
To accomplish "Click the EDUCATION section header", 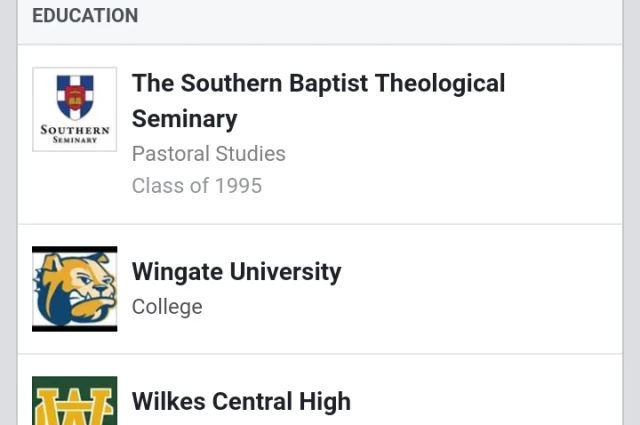I will tap(85, 16).
